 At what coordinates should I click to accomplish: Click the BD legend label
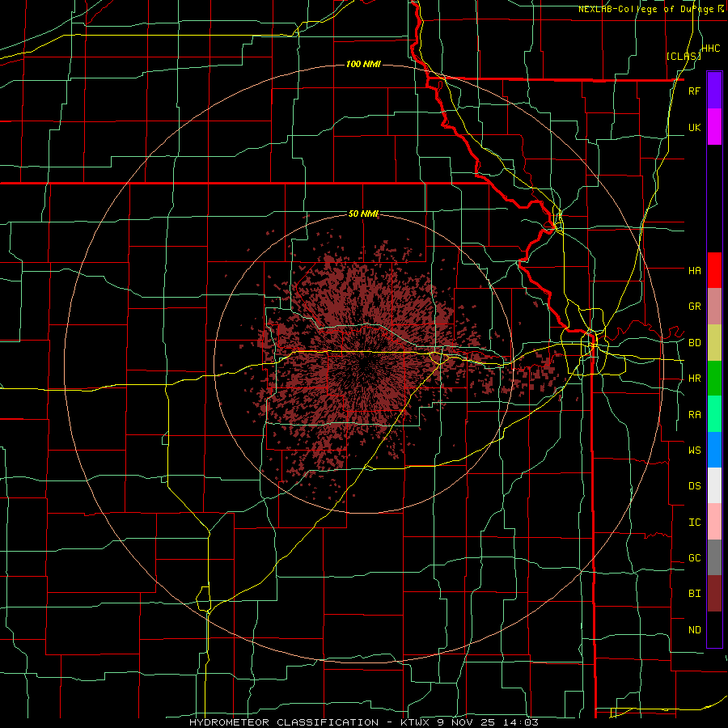click(x=694, y=343)
